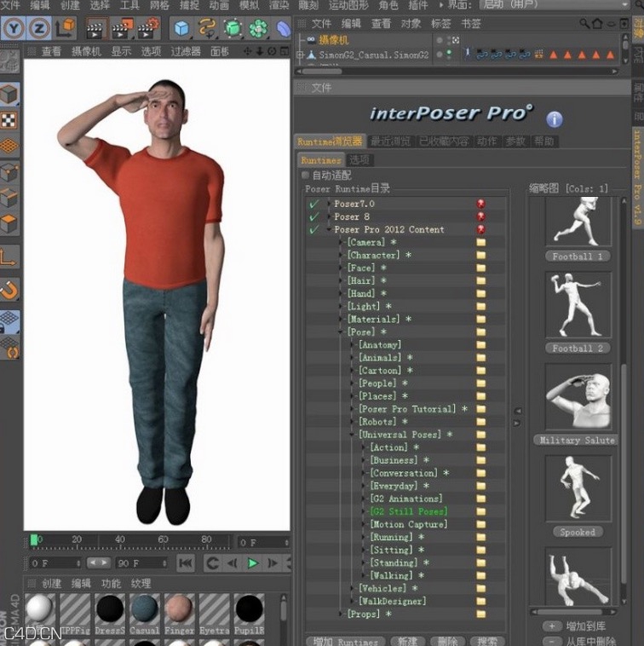Click the 增加 Runtimes button

point(345,641)
